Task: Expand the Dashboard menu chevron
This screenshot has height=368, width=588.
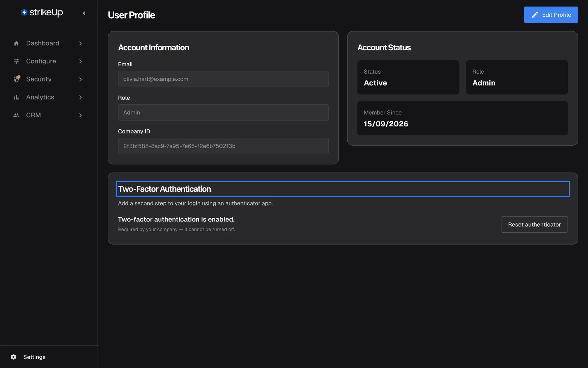Action: (80, 43)
